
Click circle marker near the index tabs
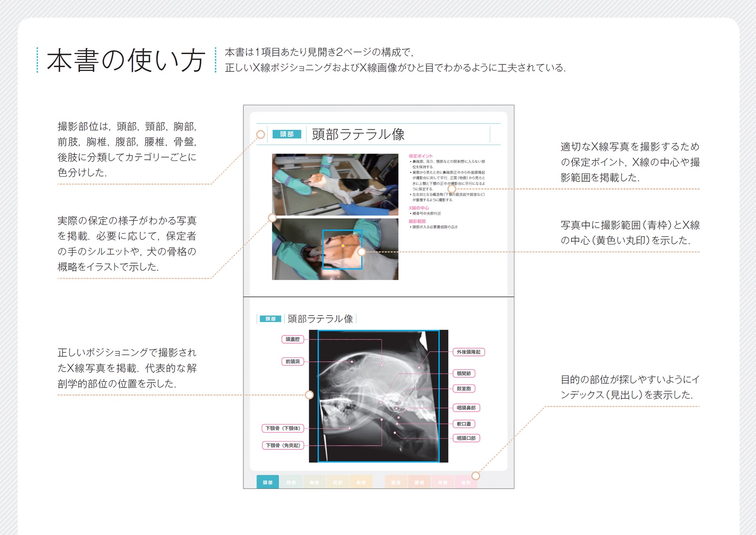[x=475, y=476]
